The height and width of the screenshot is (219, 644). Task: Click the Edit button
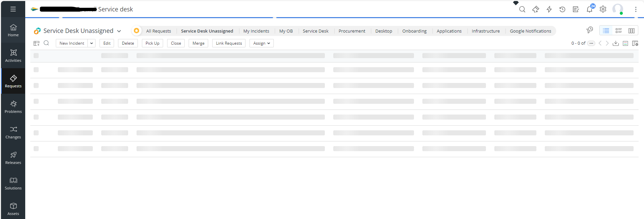(x=107, y=43)
